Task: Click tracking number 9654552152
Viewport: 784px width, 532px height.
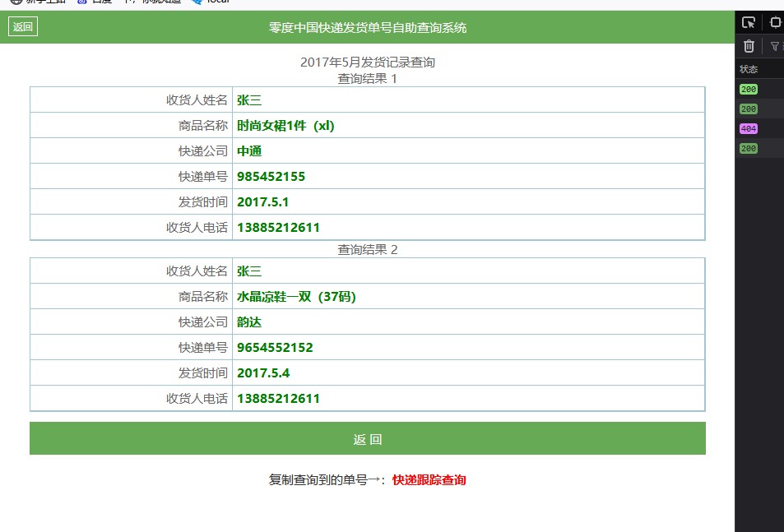Action: pyautogui.click(x=275, y=348)
